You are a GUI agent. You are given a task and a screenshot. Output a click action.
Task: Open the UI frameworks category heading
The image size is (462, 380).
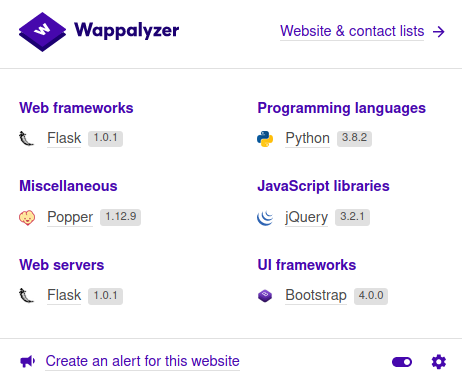coord(307,265)
